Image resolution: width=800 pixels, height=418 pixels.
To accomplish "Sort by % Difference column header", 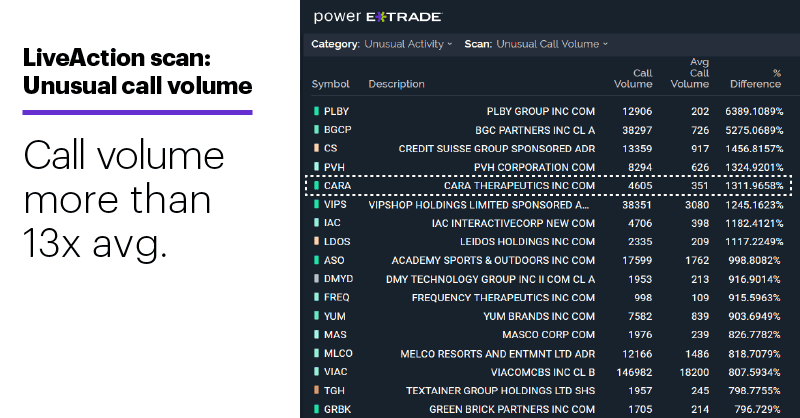I will pyautogui.click(x=756, y=79).
